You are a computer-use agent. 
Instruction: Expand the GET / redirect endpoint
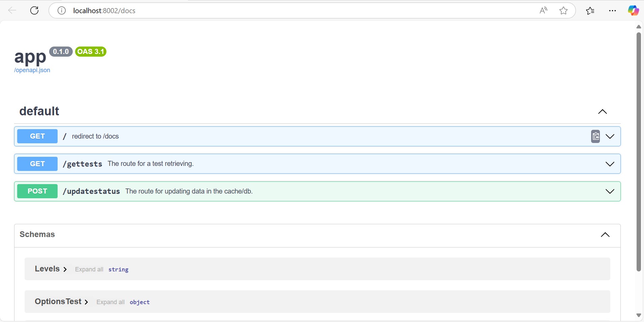click(x=610, y=136)
